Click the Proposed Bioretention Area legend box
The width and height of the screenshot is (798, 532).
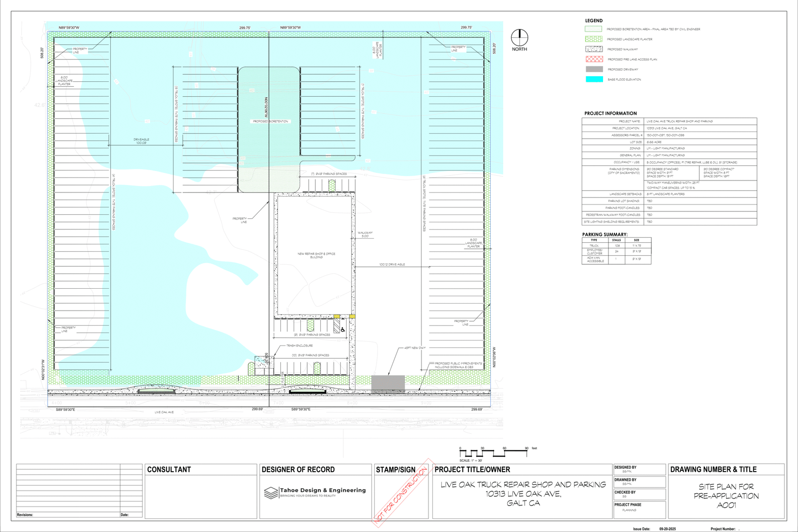click(x=594, y=29)
